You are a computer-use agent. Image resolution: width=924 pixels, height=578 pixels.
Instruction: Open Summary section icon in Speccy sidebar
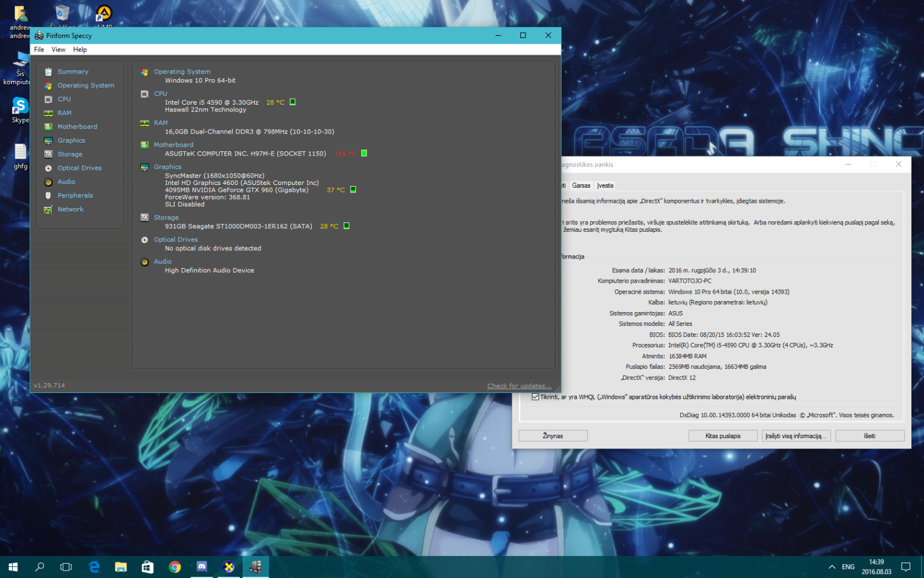click(x=49, y=72)
